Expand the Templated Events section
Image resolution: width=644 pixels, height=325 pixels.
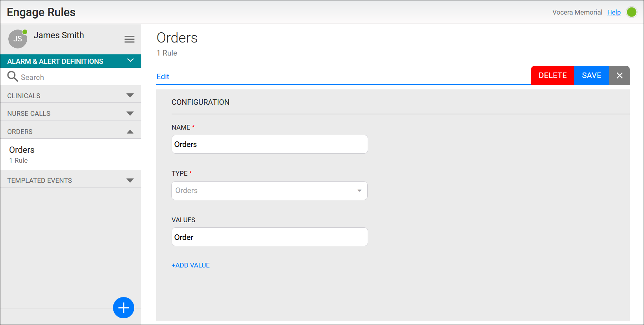[x=130, y=180]
